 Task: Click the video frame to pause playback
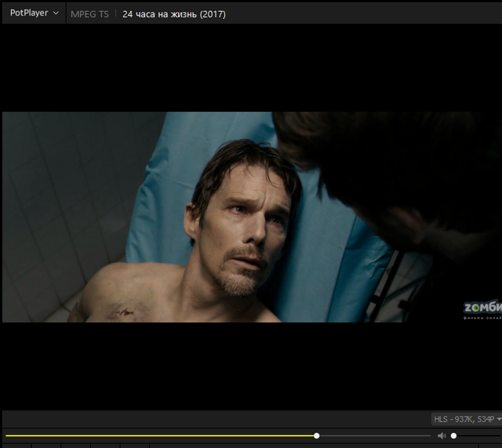point(252,217)
